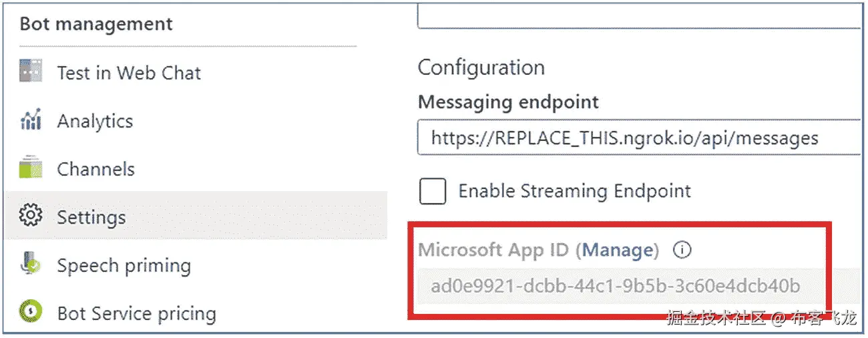Viewport: 868px width, 338px height.
Task: Click the Test in Web Chat icon
Action: pyautogui.click(x=31, y=72)
